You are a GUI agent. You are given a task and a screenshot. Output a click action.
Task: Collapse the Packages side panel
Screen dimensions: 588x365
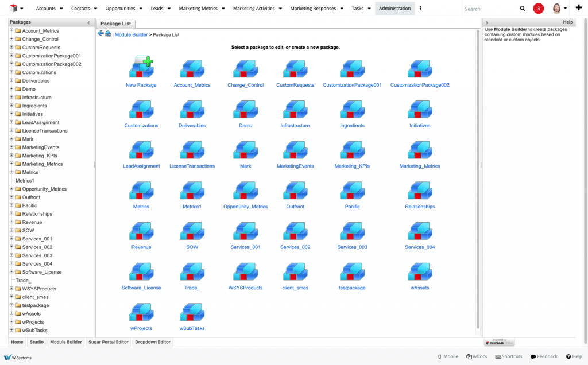(88, 22)
